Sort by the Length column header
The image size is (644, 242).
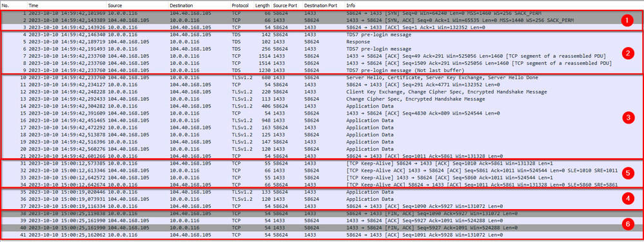click(x=262, y=6)
